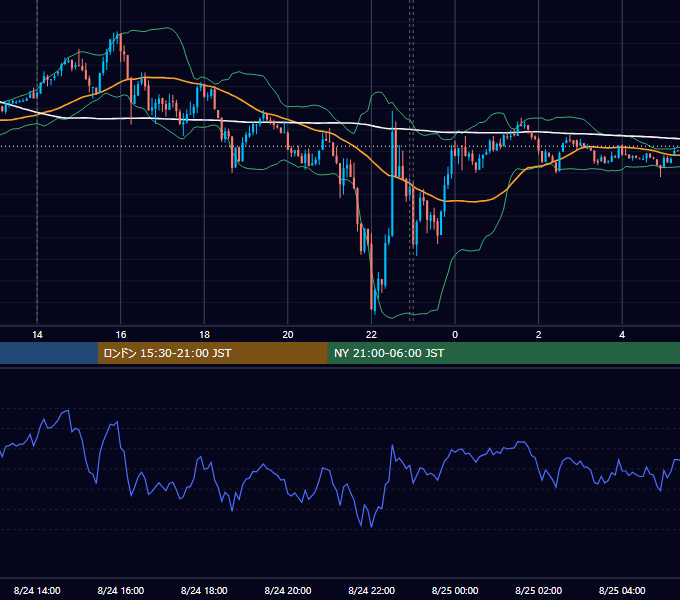
Task: Click the highest candlestick peak near 16:00
Action: click(117, 38)
